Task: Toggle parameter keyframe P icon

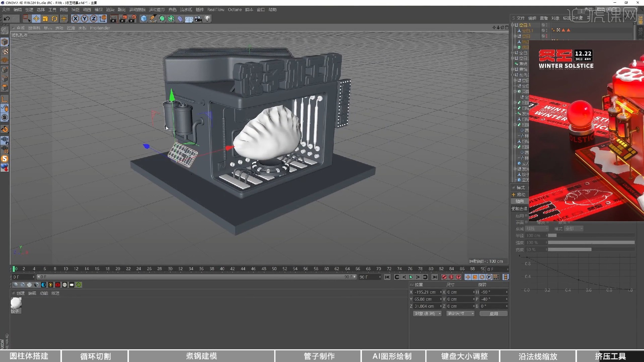Action: click(489, 277)
